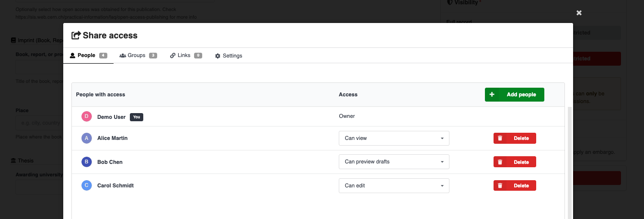Click Alice Martin's avatar icon
644x219 pixels.
pyautogui.click(x=86, y=138)
